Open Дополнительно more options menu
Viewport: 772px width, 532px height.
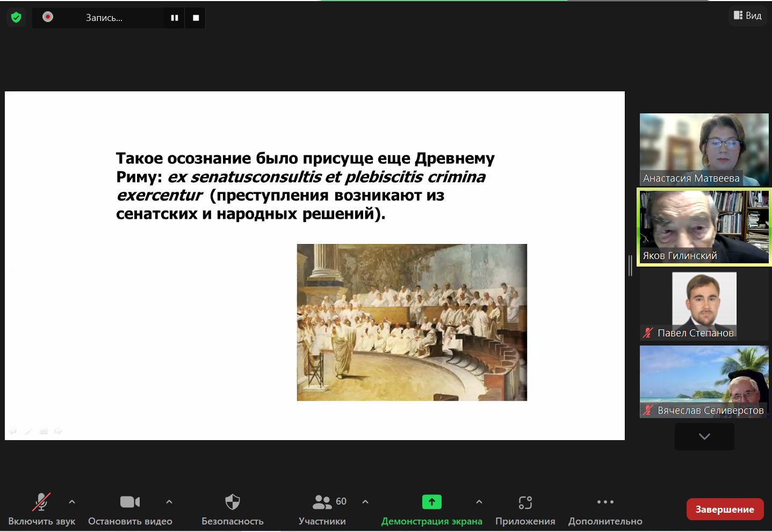(605, 509)
